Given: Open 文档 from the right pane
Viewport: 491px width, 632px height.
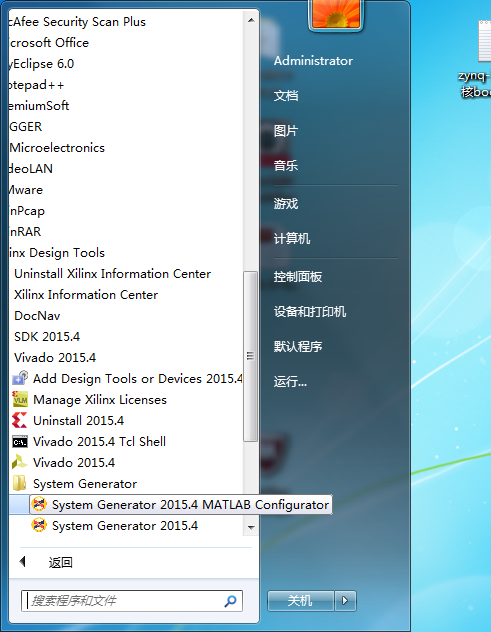Looking at the screenshot, I should tap(286, 96).
